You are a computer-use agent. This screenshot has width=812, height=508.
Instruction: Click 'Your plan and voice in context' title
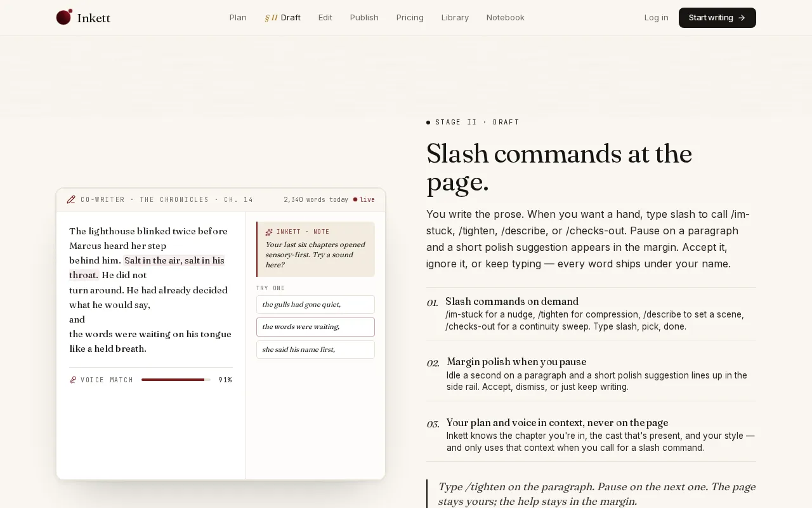pyautogui.click(x=557, y=423)
